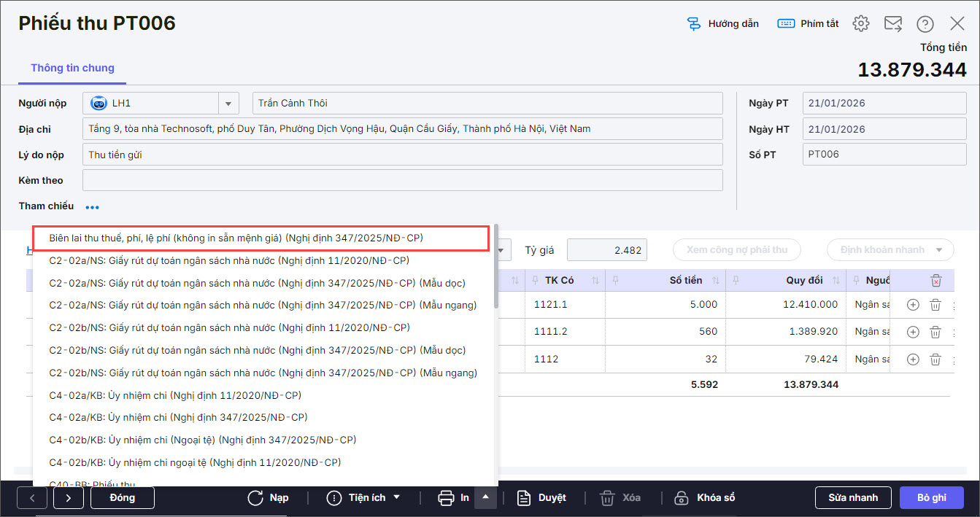Click the Nạp reload icon

tap(255, 498)
